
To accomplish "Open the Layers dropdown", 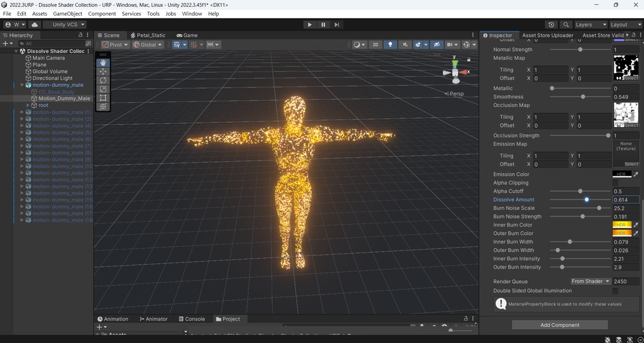I will [x=590, y=25].
